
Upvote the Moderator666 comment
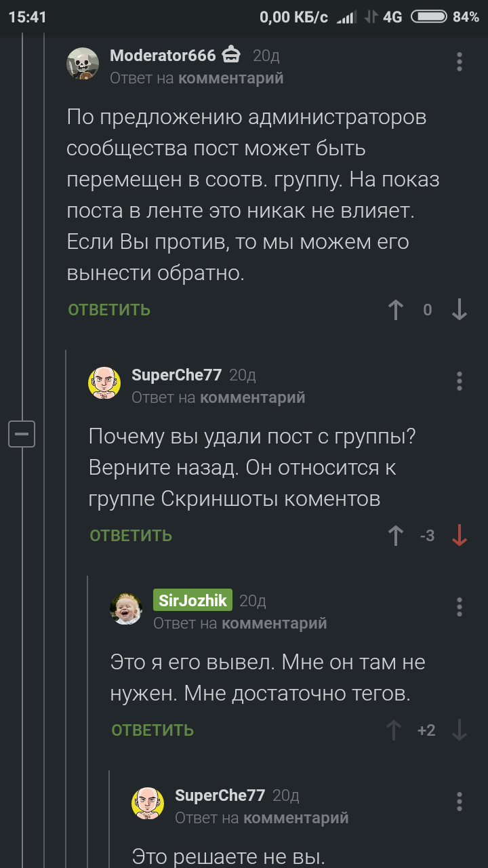coord(396,310)
